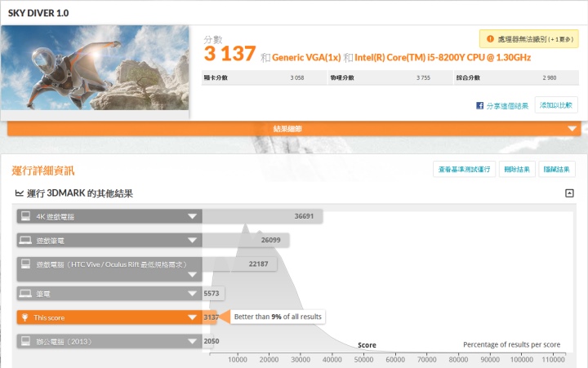The height and width of the screenshot is (368, 588).
Task: Click the Facebook share icon
Action: click(479, 106)
